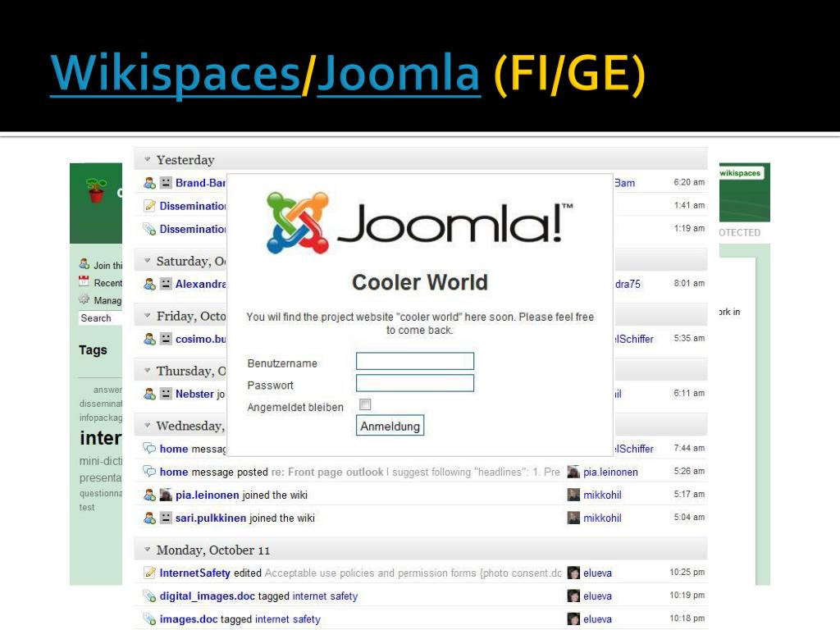Open the Brand-Bam user link
Viewport: 840px width, 630px height.
[200, 183]
